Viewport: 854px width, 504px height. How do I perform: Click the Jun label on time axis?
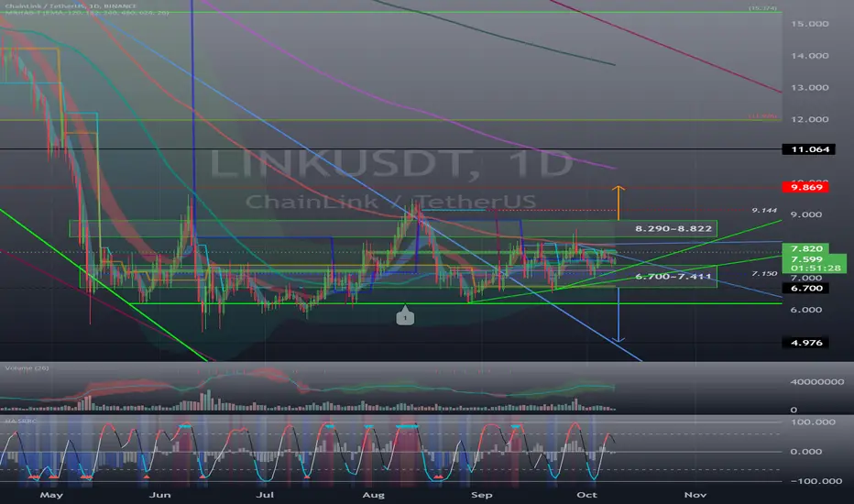(x=159, y=495)
